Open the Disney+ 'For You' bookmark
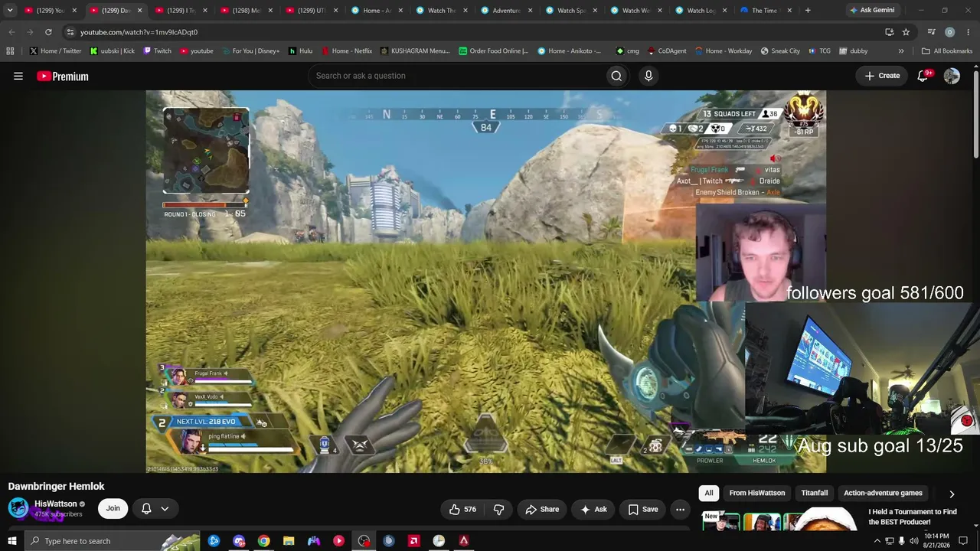The image size is (980, 551). pos(250,51)
